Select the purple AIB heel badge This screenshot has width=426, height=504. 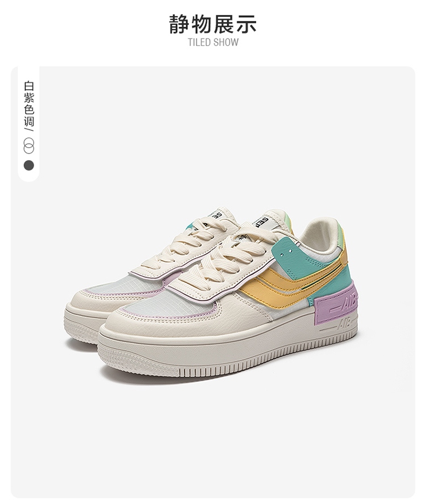[x=336, y=305]
